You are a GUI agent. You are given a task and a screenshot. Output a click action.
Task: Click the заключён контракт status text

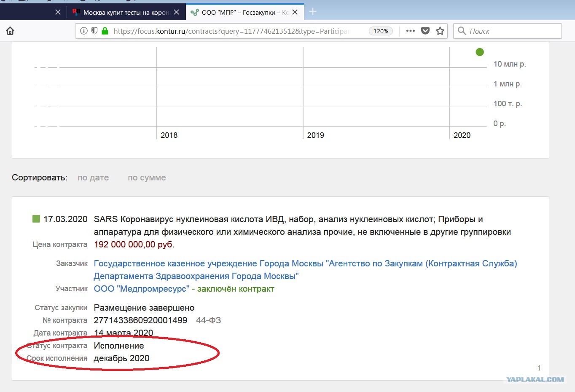point(236,289)
